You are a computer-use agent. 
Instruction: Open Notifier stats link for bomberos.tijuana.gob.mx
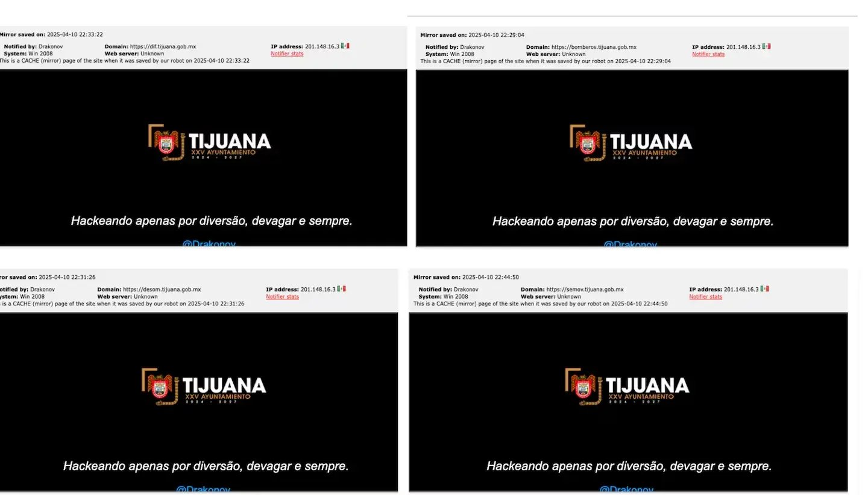pyautogui.click(x=708, y=54)
